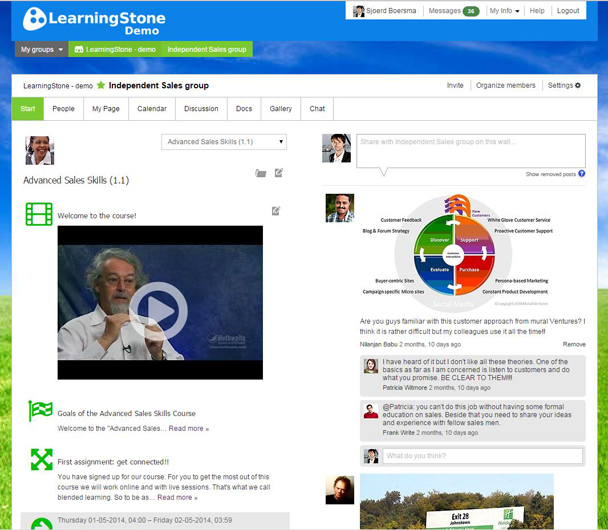608x530 pixels.
Task: Click Remove on Nilanjan Babu's post
Action: tap(574, 344)
